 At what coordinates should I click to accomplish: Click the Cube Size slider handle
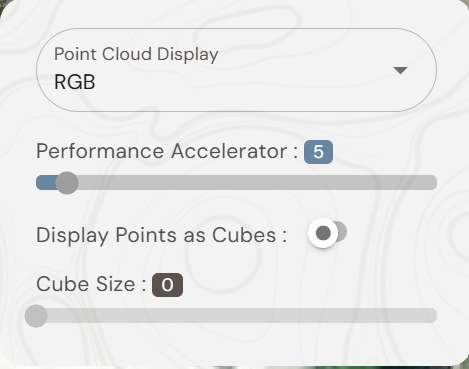pos(36,316)
